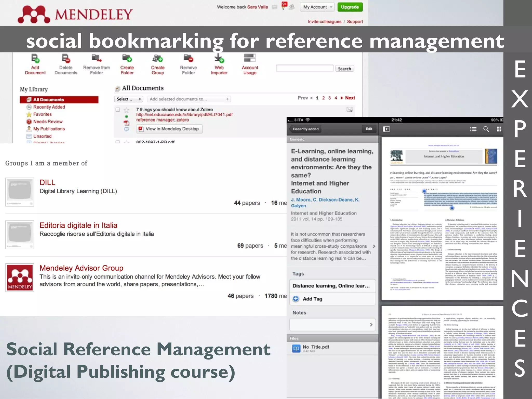Star the Zotero document as favorite
532x399 pixels.
pos(127,110)
